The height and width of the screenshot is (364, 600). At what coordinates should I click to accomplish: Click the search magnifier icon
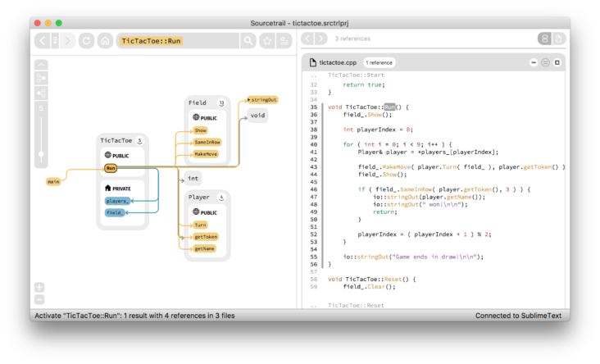click(248, 40)
